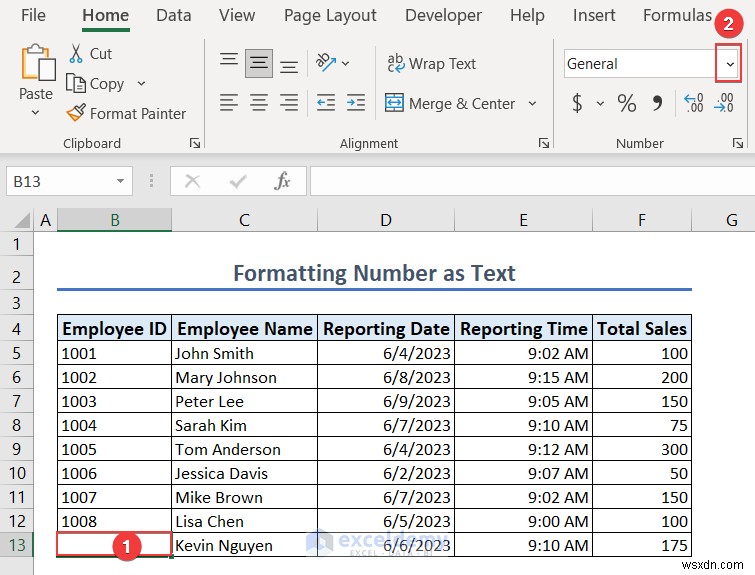This screenshot has width=755, height=575.
Task: Expand Orientation dropdown arrow
Action: pos(345,63)
